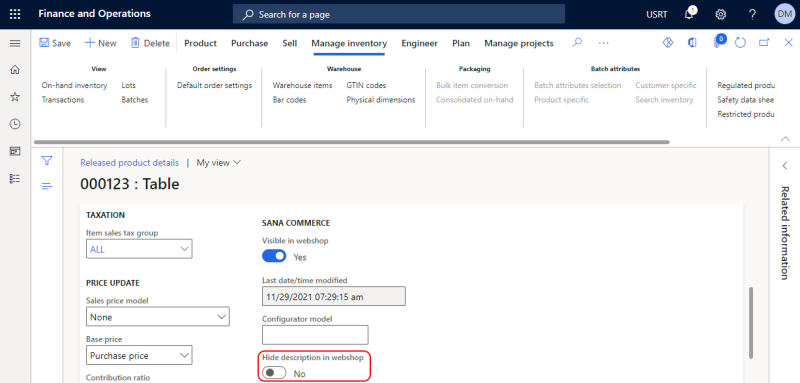
Task: Open the Engineer tab
Action: coord(419,43)
